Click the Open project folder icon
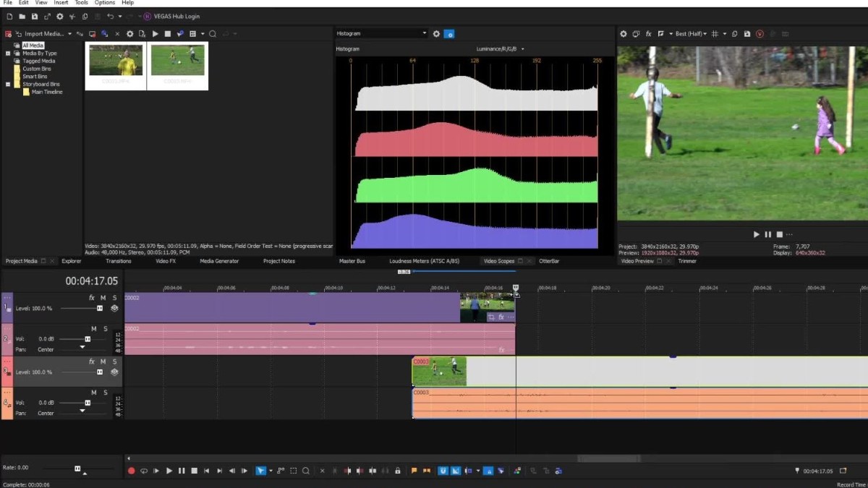This screenshot has width=868, height=488. click(x=22, y=16)
